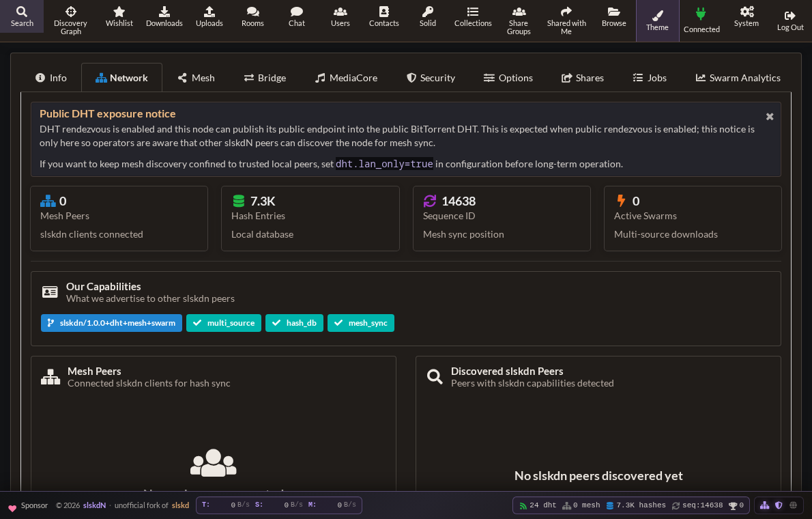This screenshot has height=519, width=812.
Task: Switch to the Info tab
Action: (50, 78)
